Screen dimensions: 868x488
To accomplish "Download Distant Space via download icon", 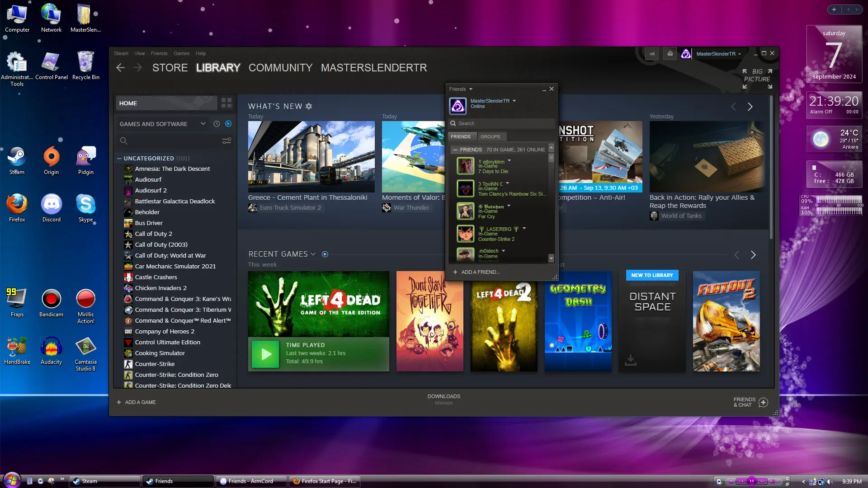I will [x=630, y=360].
